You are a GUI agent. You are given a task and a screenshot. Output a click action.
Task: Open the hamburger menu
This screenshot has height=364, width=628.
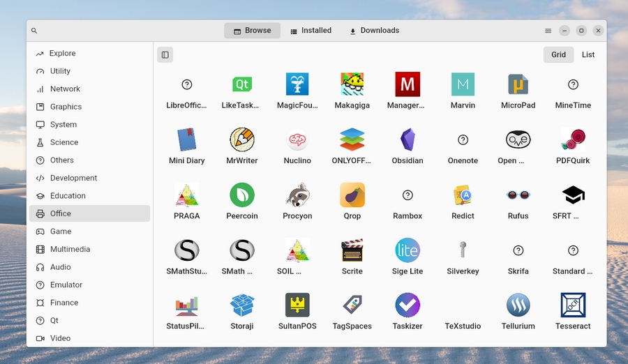pos(548,31)
